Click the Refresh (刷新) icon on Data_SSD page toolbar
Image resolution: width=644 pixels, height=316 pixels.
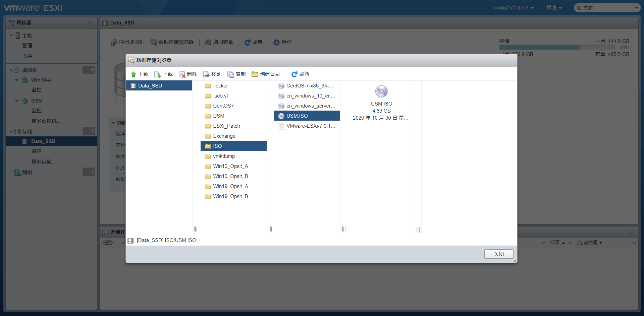click(x=248, y=42)
